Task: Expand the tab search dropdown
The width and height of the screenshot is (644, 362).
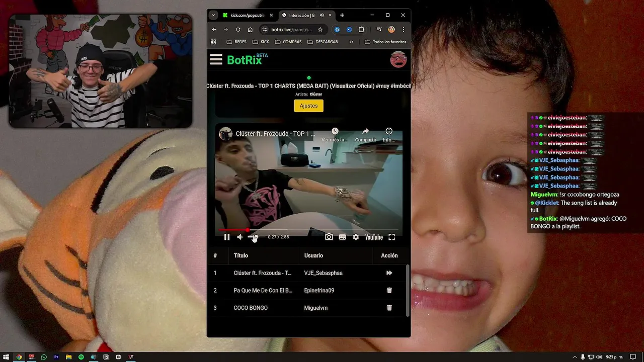Action: (x=213, y=15)
